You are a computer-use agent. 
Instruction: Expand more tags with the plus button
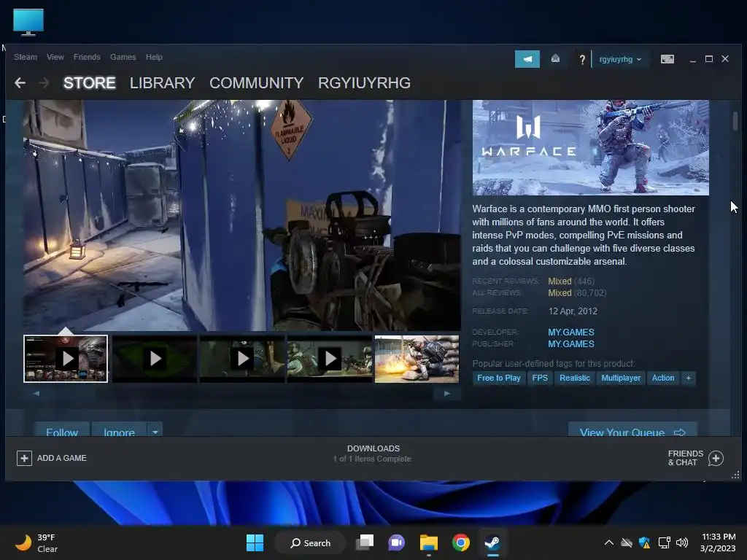[688, 378]
